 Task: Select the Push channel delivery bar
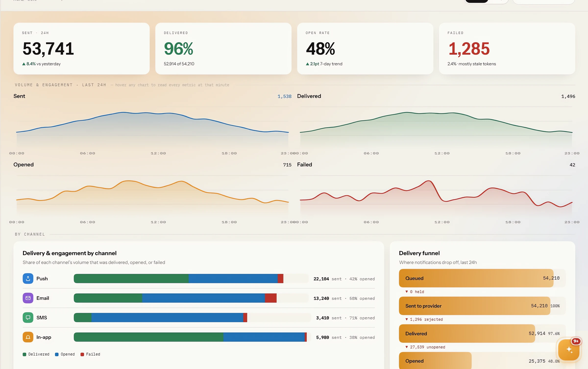(191, 279)
